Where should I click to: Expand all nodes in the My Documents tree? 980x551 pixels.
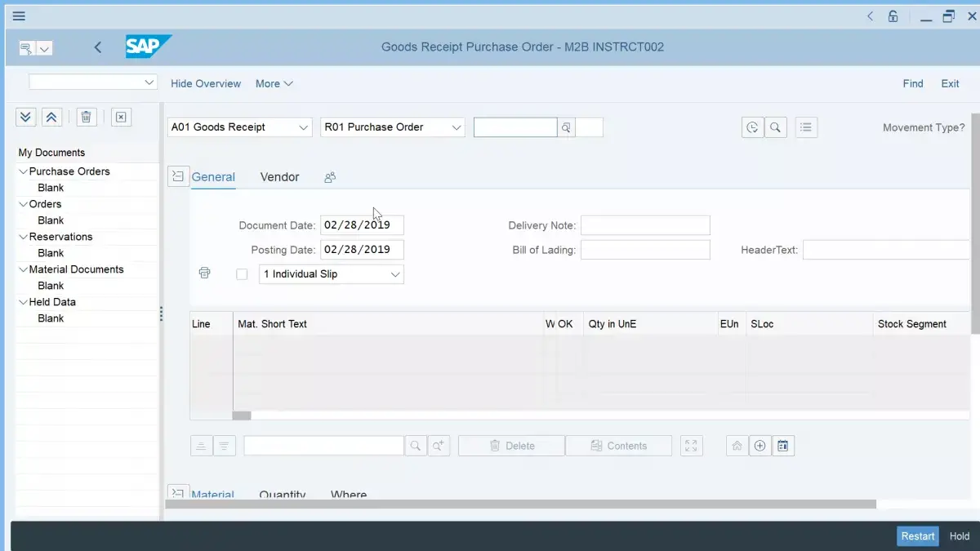[25, 118]
